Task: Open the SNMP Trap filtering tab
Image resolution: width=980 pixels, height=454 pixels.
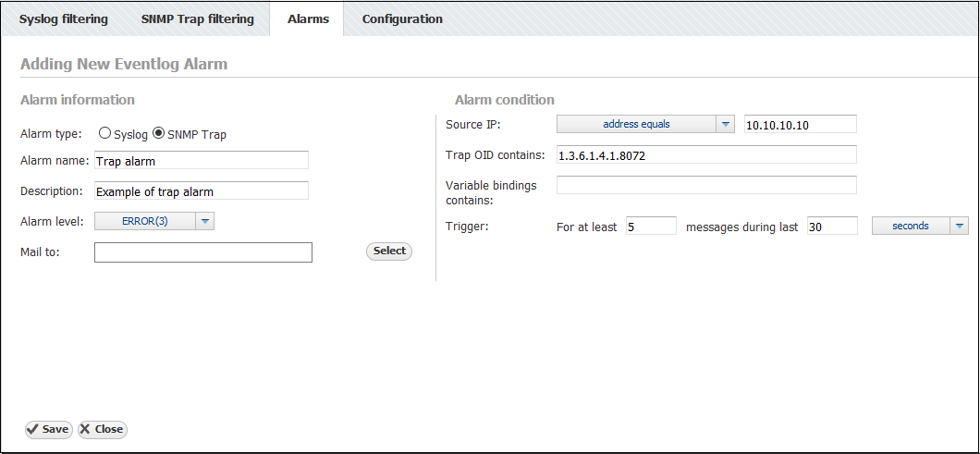Action: tap(197, 18)
